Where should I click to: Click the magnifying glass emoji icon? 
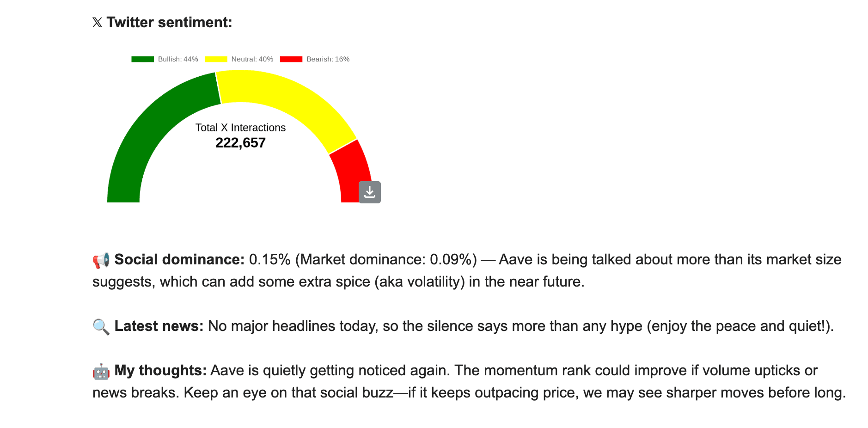click(x=101, y=327)
